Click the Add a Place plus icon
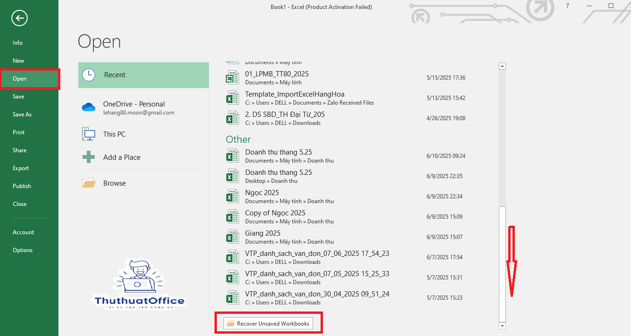 coord(89,157)
